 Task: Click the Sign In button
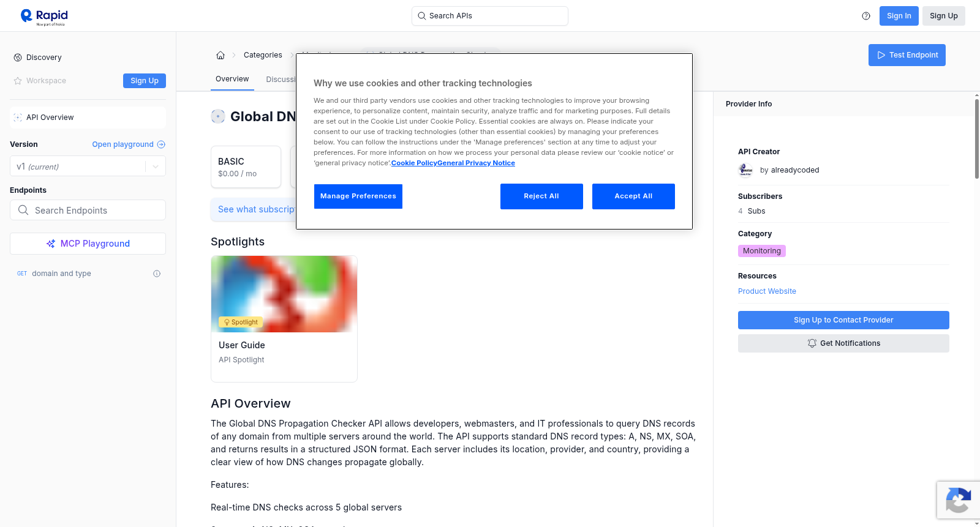click(899, 16)
